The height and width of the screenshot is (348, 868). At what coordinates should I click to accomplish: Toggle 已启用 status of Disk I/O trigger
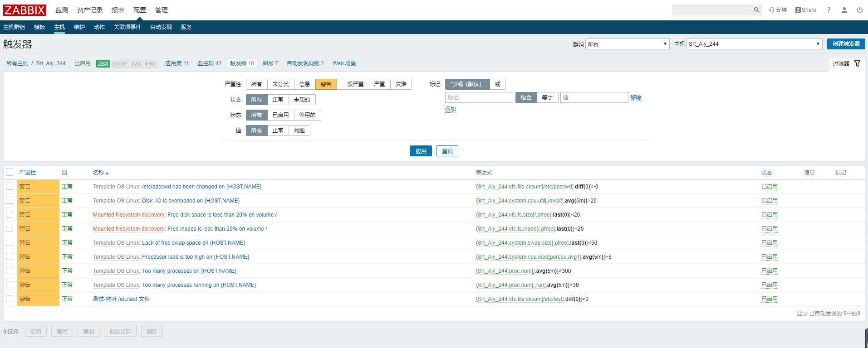point(770,201)
